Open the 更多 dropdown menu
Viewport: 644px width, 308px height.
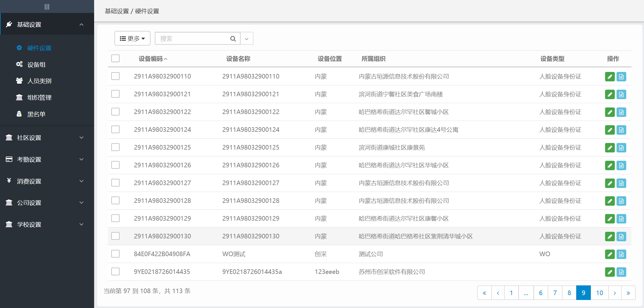click(x=132, y=38)
